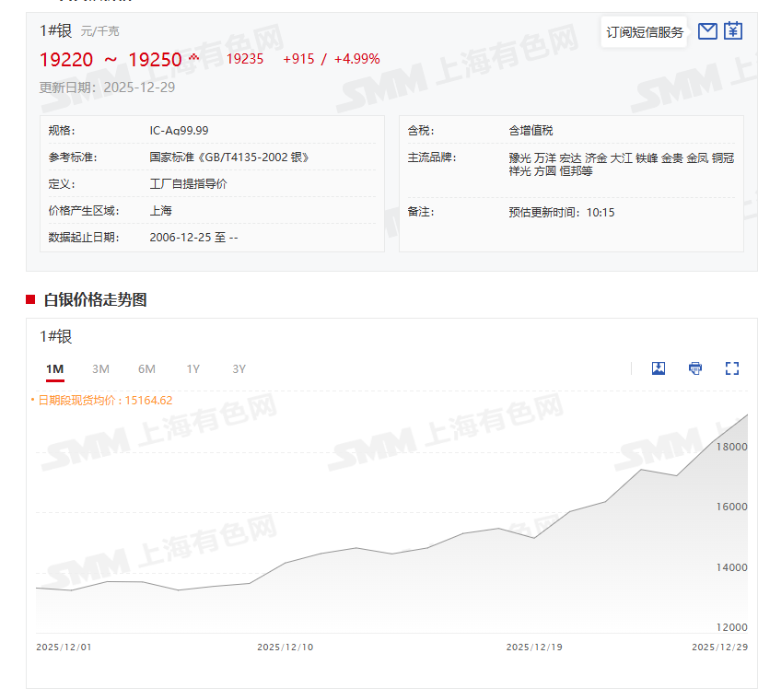
Task: Open the yen calendar price icon
Action: pyautogui.click(x=732, y=31)
